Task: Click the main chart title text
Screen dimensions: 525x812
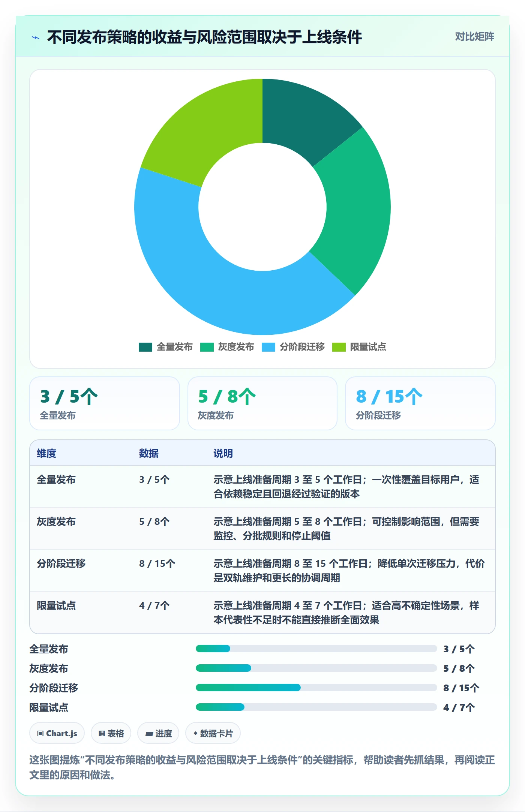Action: point(205,37)
